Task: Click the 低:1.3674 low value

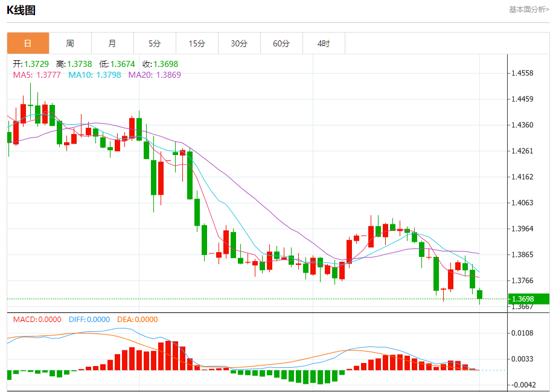Action: pos(117,64)
